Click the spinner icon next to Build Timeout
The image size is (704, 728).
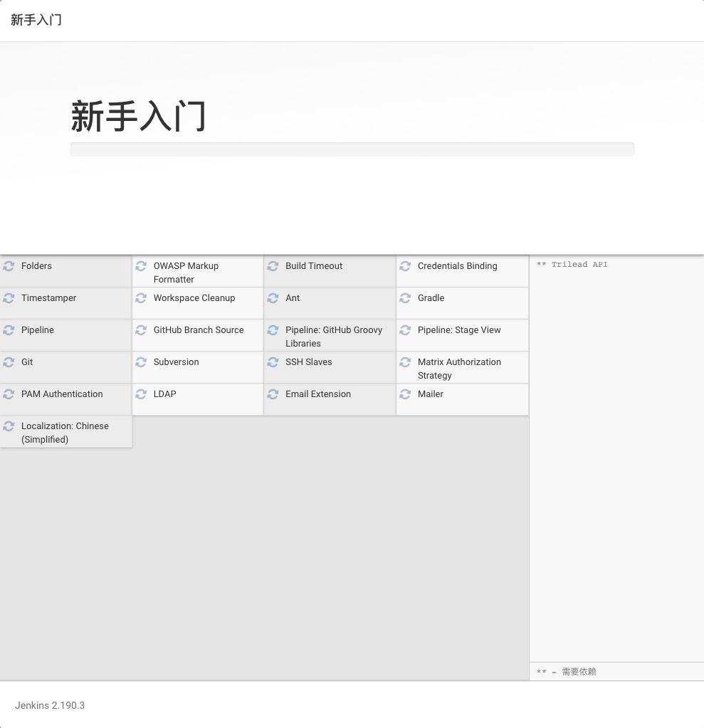273,266
